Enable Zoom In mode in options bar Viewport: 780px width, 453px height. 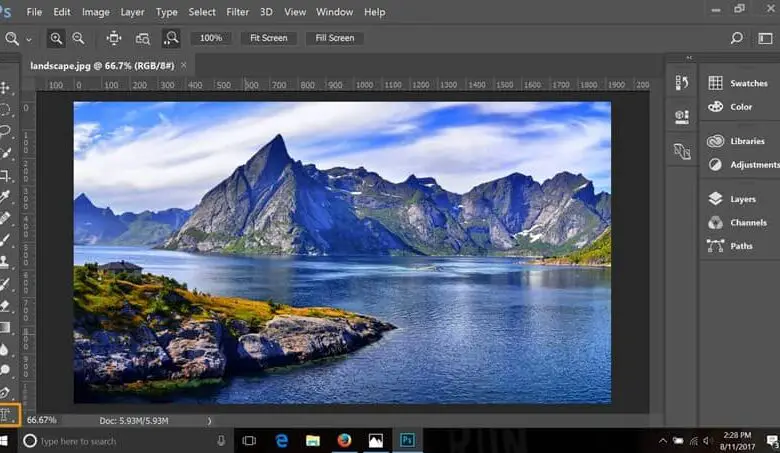pos(57,38)
